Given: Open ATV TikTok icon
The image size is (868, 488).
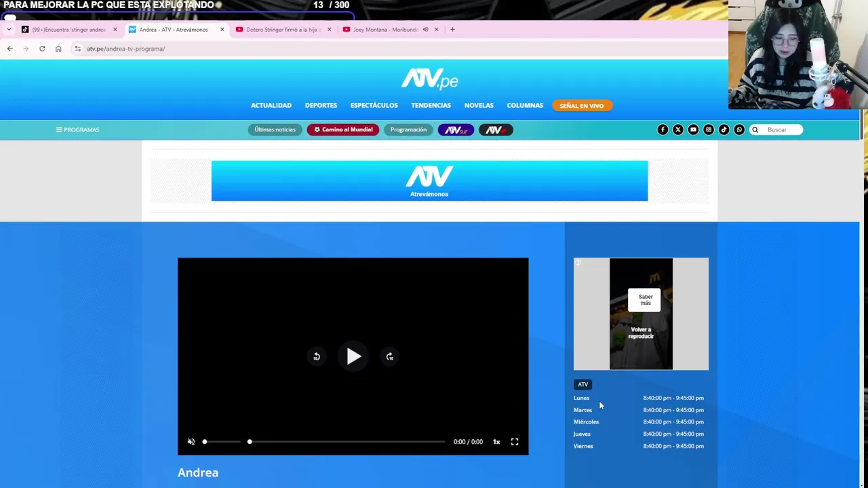Looking at the screenshot, I should coord(724,129).
